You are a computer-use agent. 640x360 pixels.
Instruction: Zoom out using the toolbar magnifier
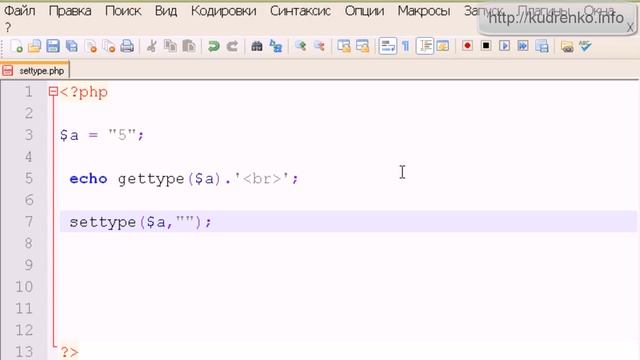coord(319,46)
